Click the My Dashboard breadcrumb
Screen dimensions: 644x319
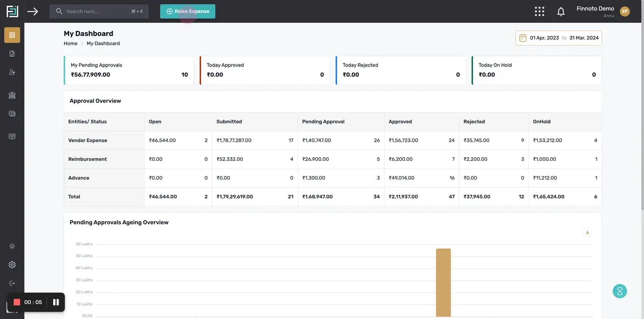click(x=103, y=43)
